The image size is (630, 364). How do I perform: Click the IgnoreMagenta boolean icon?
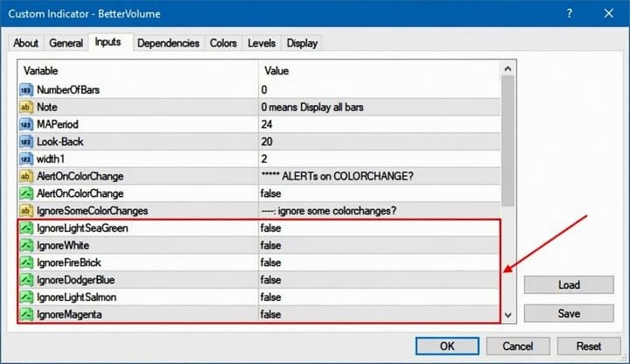click(26, 314)
